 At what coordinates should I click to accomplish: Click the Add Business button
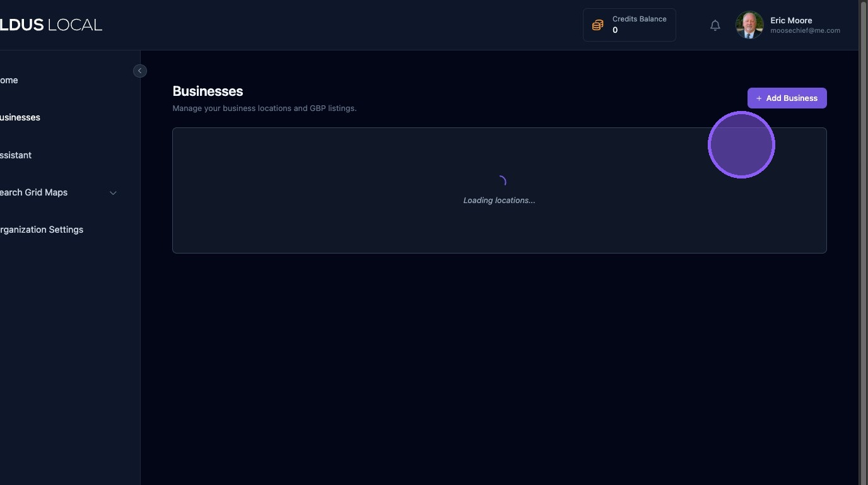[787, 98]
